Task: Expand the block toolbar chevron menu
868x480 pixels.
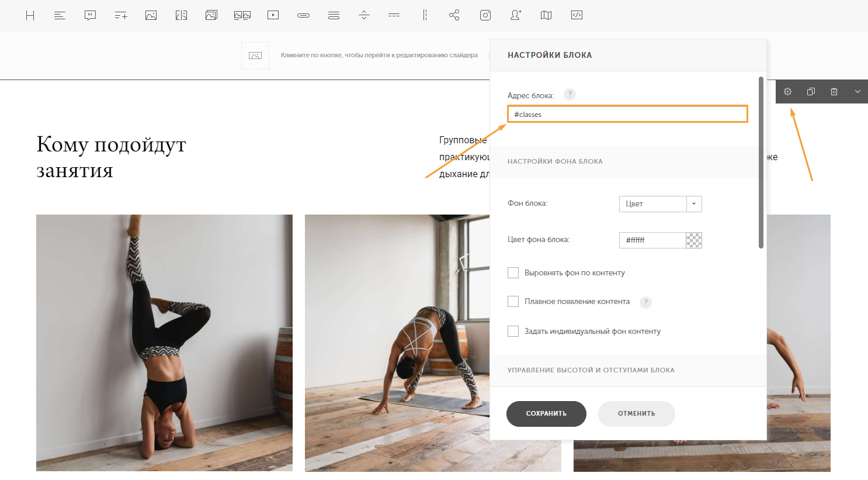Action: [x=857, y=92]
